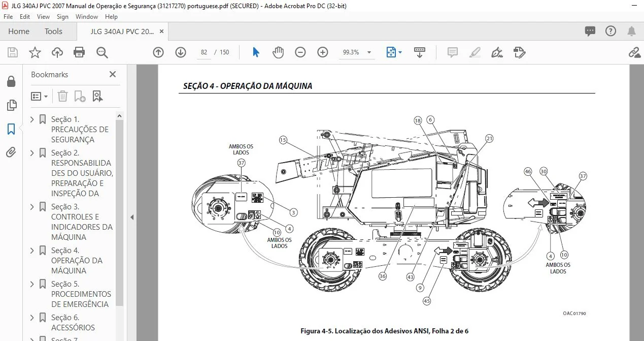Viewport: 644px width, 341px height.
Task: Delete the selected bookmark with the trash icon
Action: click(x=62, y=96)
